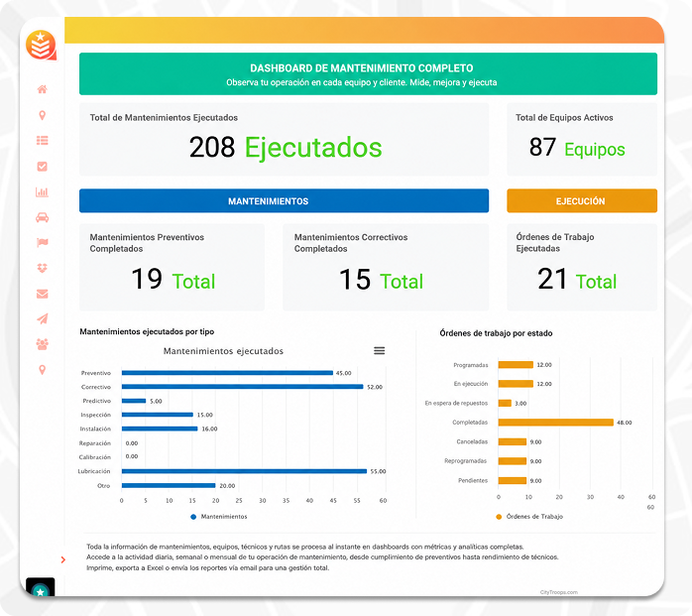Click the En ejecución orange bar
The width and height of the screenshot is (692, 616).
pyautogui.click(x=516, y=384)
